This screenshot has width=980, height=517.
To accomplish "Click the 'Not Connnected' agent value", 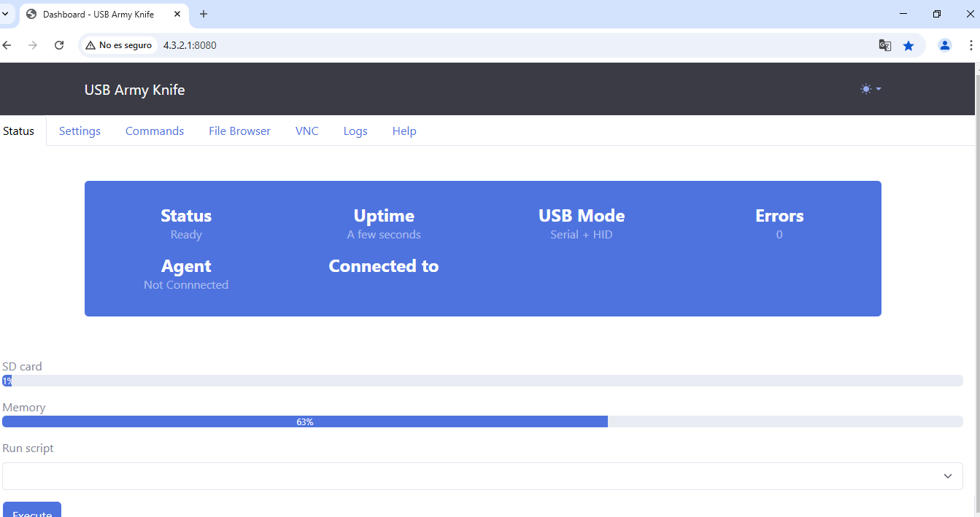I will (x=186, y=285).
